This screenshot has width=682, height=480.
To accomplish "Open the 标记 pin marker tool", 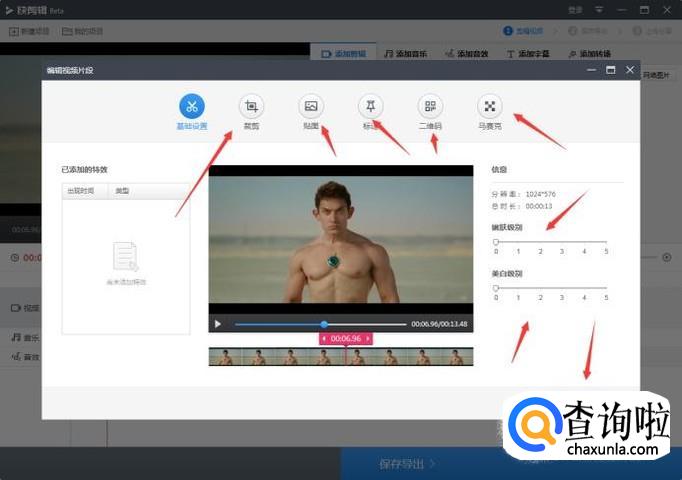I will (371, 106).
